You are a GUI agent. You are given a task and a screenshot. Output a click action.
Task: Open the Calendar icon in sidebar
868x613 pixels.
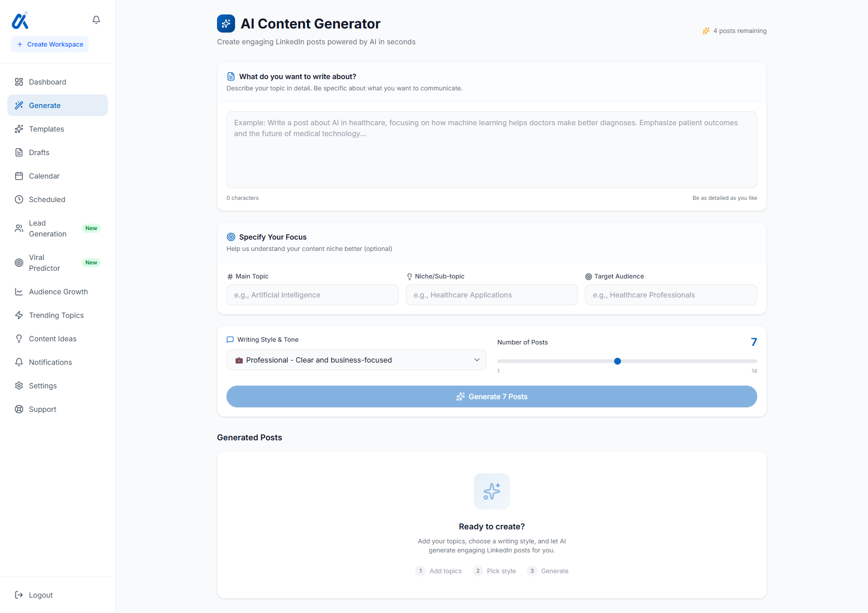click(19, 176)
